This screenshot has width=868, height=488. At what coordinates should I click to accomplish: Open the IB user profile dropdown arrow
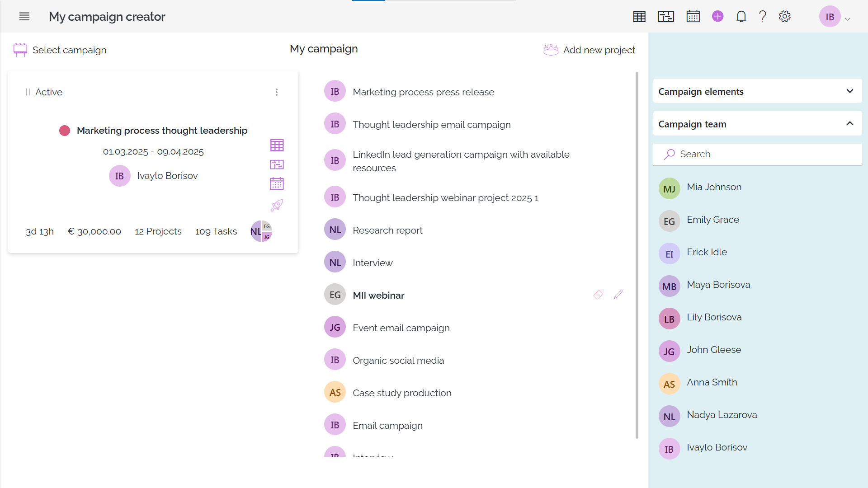(x=848, y=19)
